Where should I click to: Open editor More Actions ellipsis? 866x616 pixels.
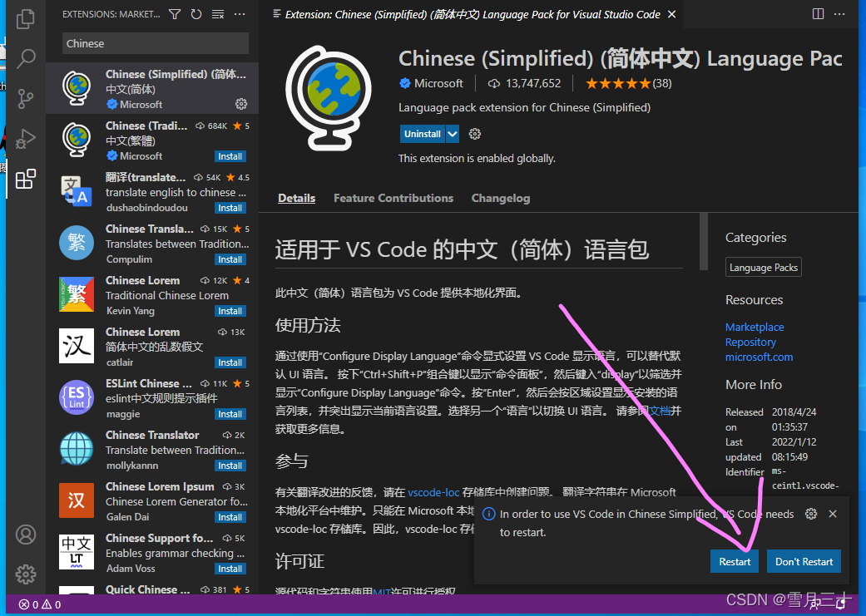(839, 14)
